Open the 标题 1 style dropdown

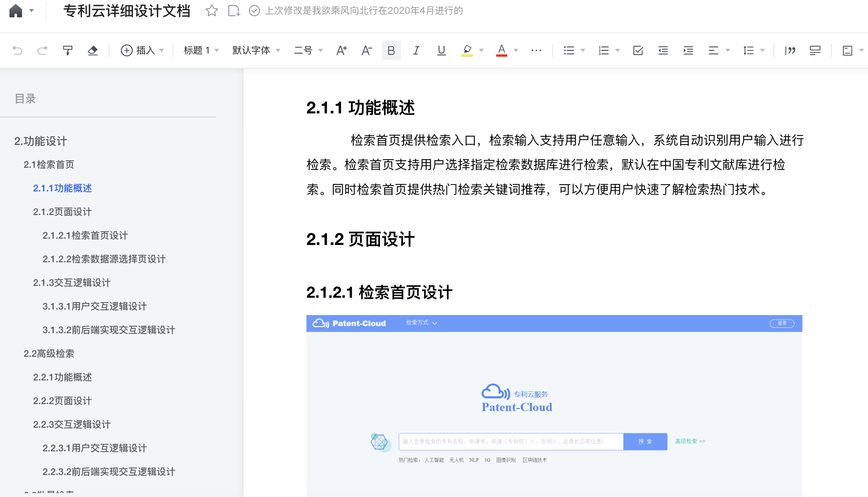(x=201, y=50)
